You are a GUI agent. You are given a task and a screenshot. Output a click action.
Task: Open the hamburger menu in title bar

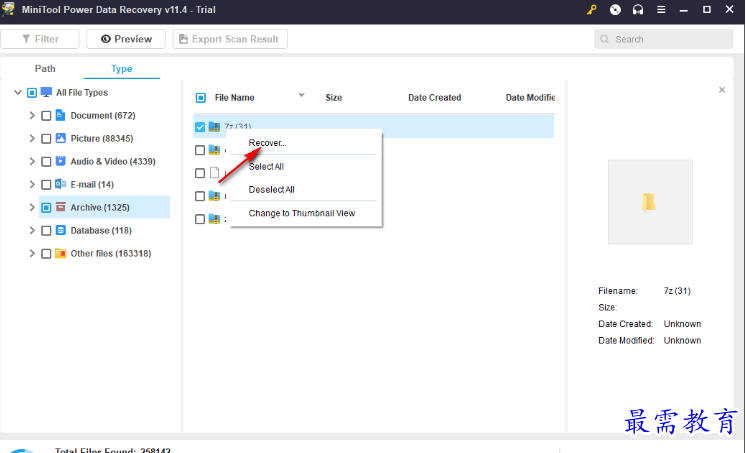click(661, 10)
